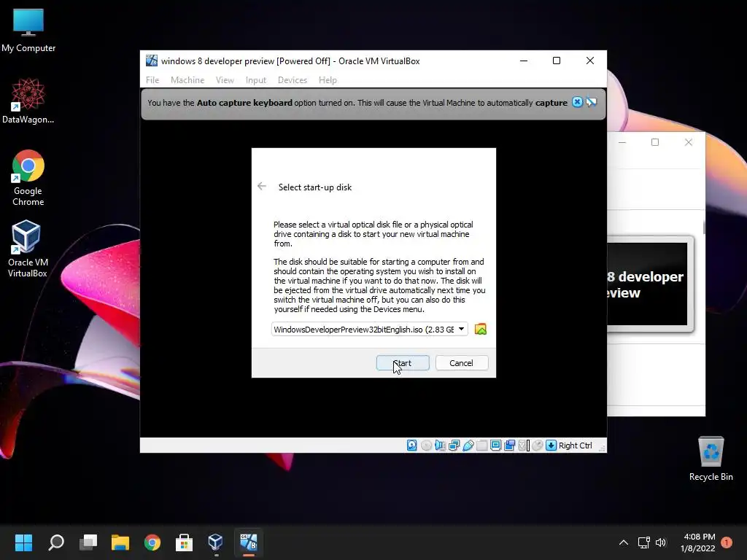This screenshot has width=747, height=560.
Task: Switch to VirtualBox Manager taskbar icon
Action: click(216, 542)
